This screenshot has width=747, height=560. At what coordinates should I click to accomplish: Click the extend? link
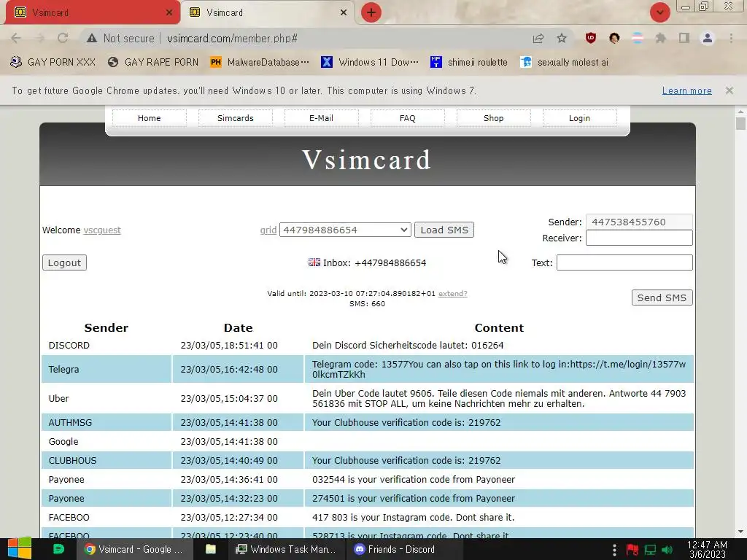(452, 293)
